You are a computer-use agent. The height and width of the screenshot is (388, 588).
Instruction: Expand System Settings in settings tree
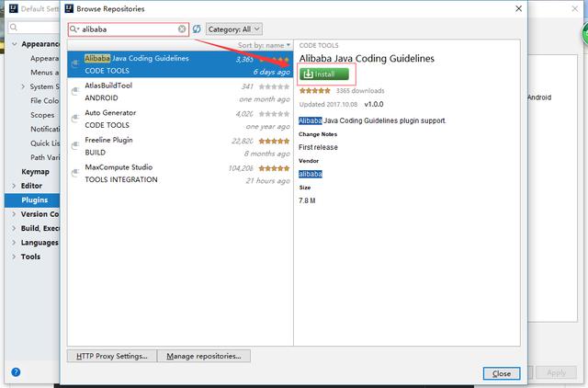pyautogui.click(x=23, y=86)
